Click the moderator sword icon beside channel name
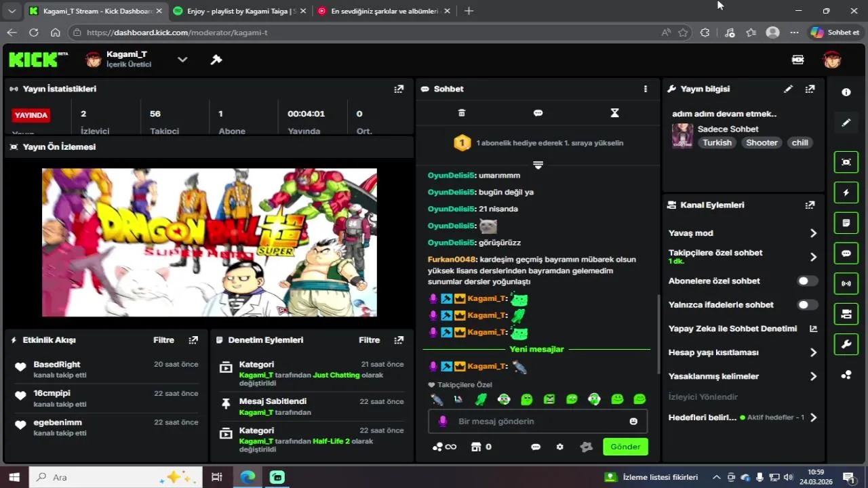The height and width of the screenshot is (488, 868). click(x=216, y=60)
